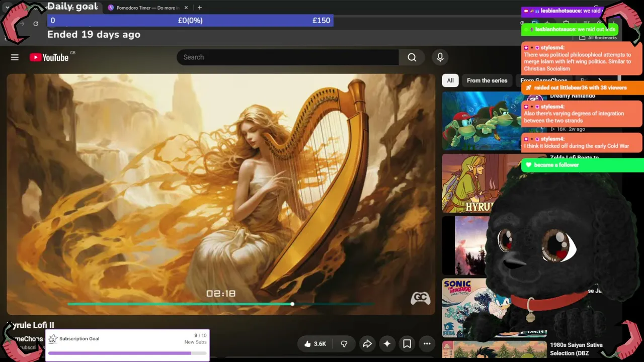Click the 'varying degrees of integration' chat message
The height and width of the screenshot is (362, 644).
(582, 114)
